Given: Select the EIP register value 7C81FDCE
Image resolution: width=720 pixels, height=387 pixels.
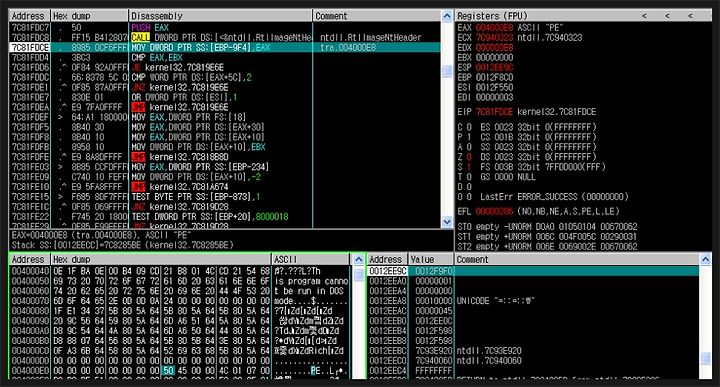Looking at the screenshot, I should (x=494, y=112).
